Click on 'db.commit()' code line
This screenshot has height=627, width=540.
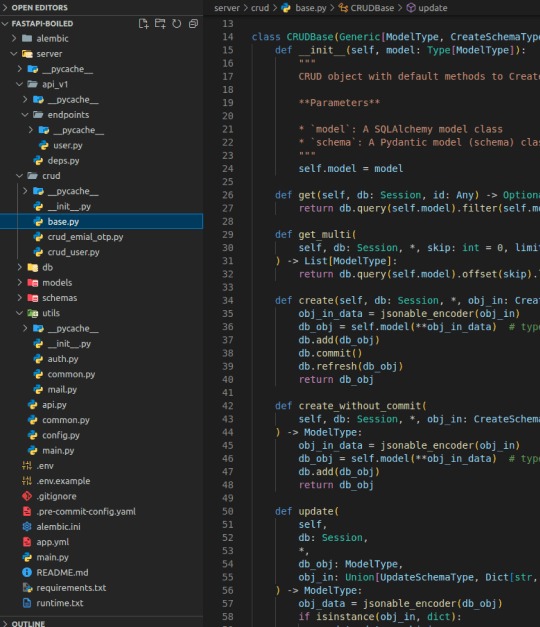(330, 353)
